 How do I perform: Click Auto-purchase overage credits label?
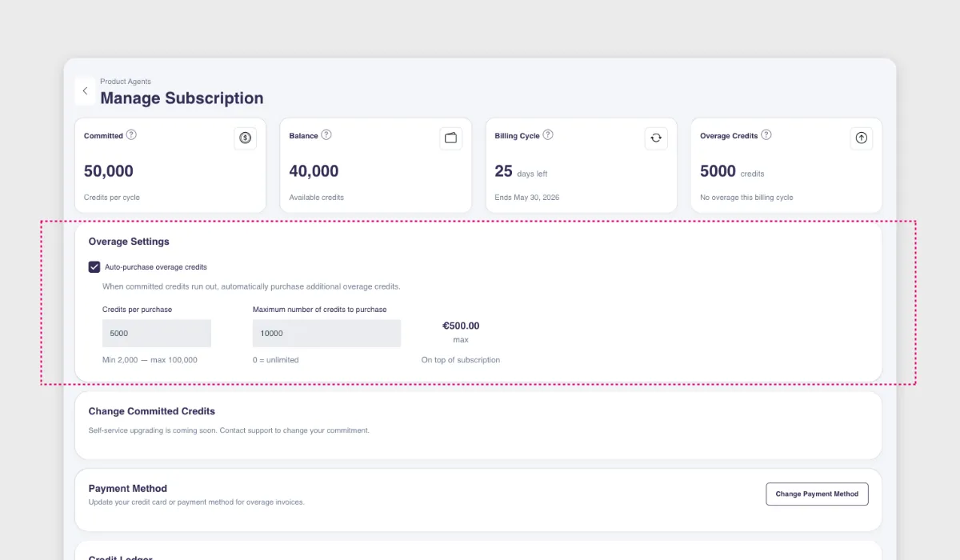coord(156,267)
